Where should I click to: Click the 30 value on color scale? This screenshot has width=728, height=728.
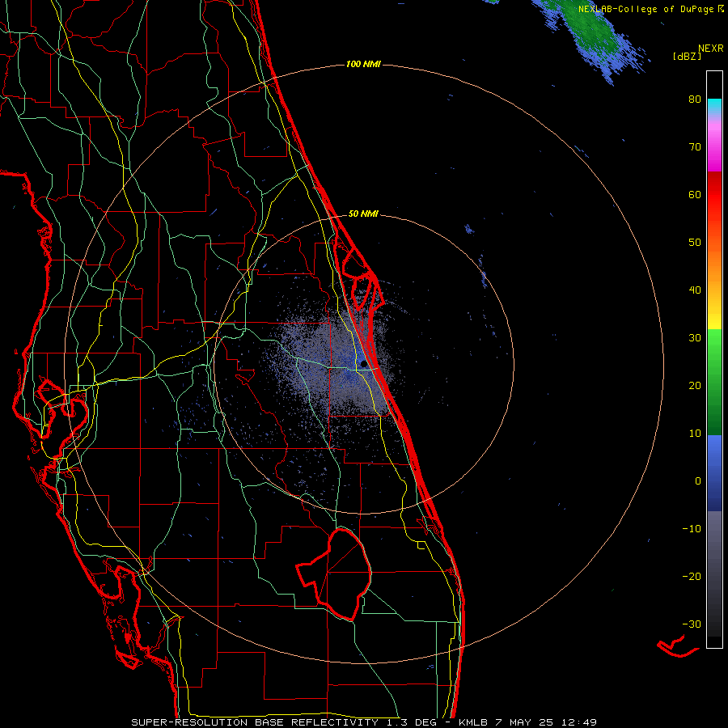coord(695,338)
